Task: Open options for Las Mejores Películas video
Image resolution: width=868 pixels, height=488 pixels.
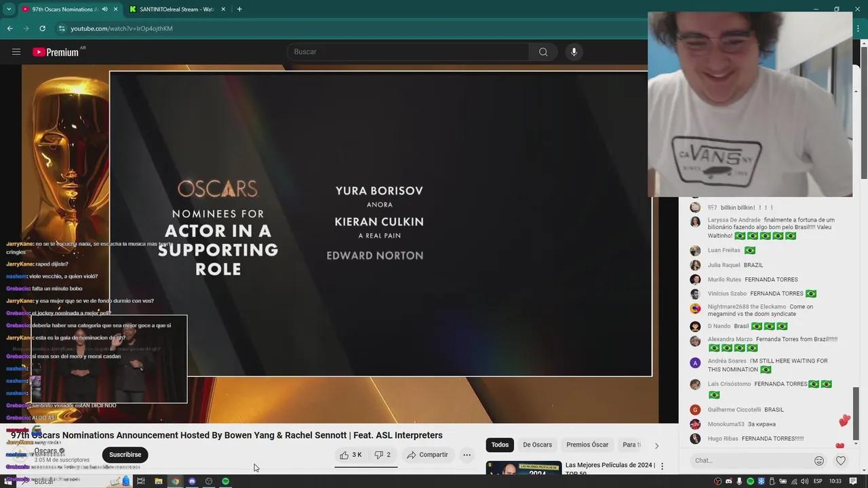Action: [x=662, y=466]
